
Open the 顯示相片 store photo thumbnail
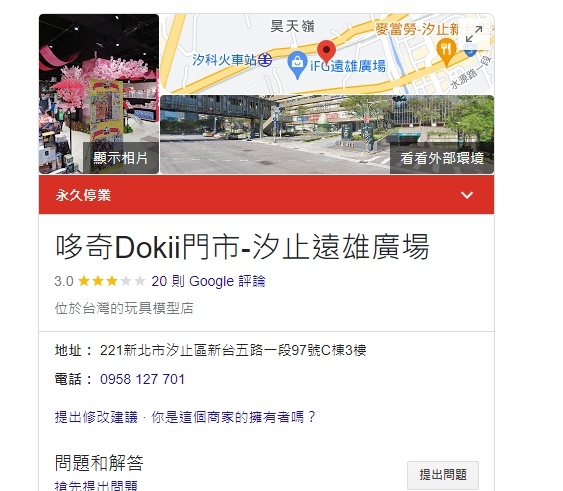pyautogui.click(x=99, y=94)
